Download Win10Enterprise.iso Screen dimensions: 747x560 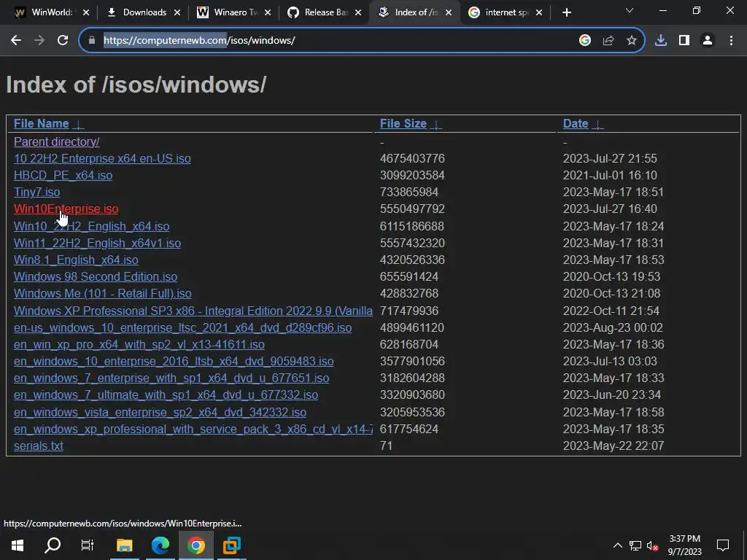click(66, 209)
